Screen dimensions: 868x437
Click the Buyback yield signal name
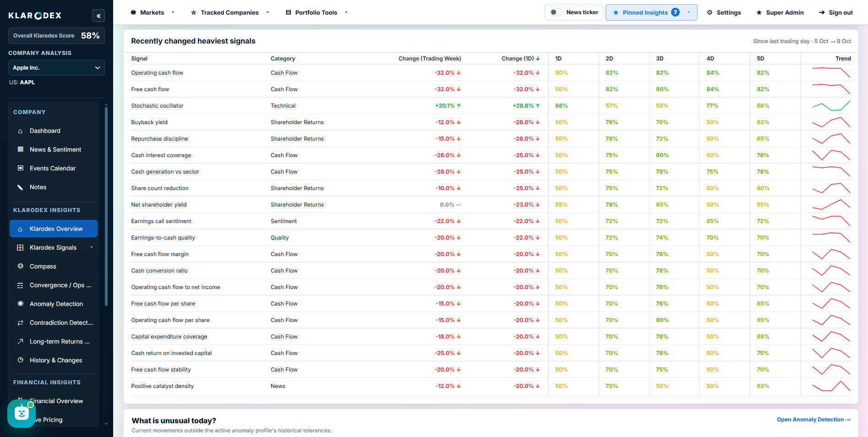click(149, 122)
